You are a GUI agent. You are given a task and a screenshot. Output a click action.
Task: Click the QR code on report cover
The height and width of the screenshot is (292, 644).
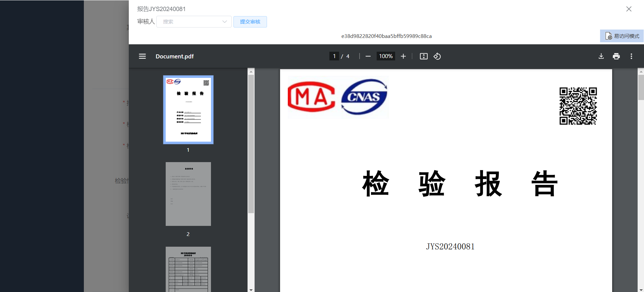click(x=578, y=106)
